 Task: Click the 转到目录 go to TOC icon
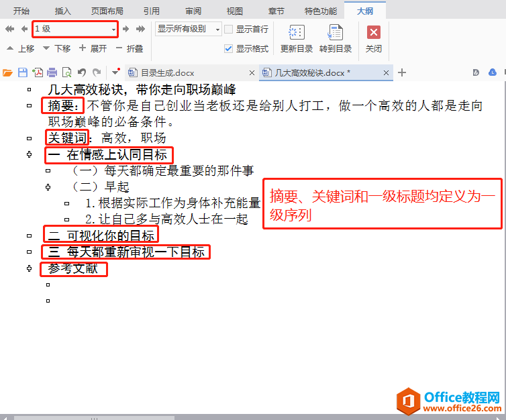336,33
